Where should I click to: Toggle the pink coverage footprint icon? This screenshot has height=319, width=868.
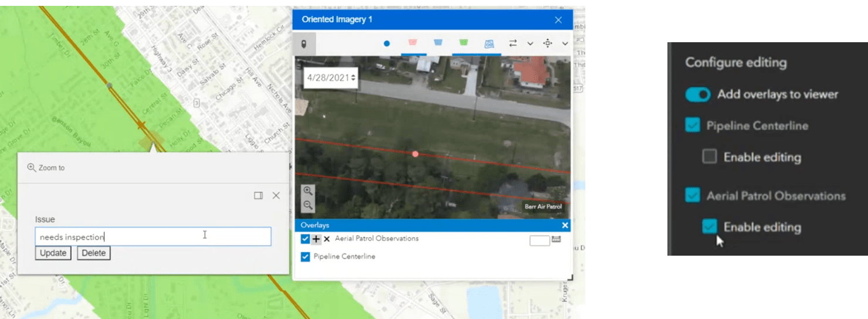tap(413, 43)
